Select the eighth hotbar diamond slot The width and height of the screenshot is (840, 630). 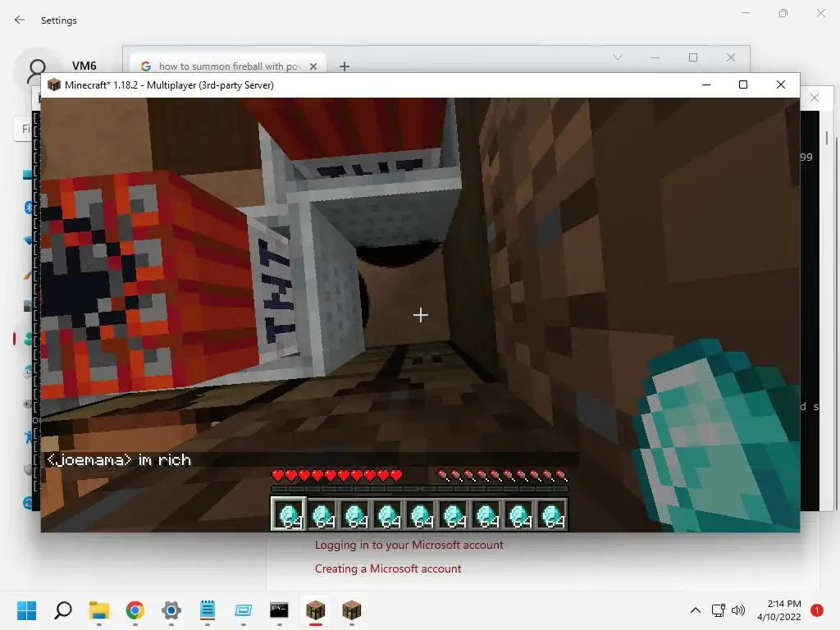[x=519, y=514]
